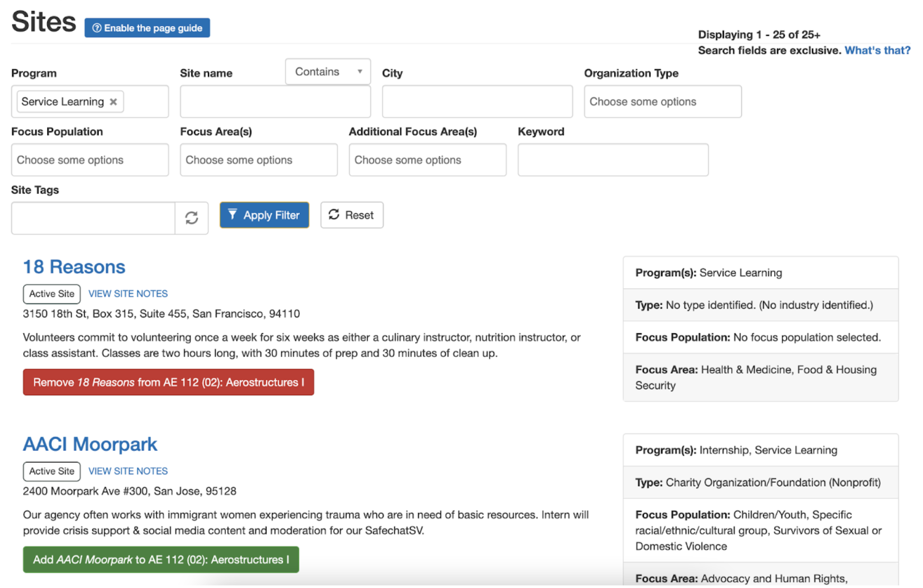Open the 18 Reasons site page
Viewport: 923px width, 588px height.
[x=74, y=267]
